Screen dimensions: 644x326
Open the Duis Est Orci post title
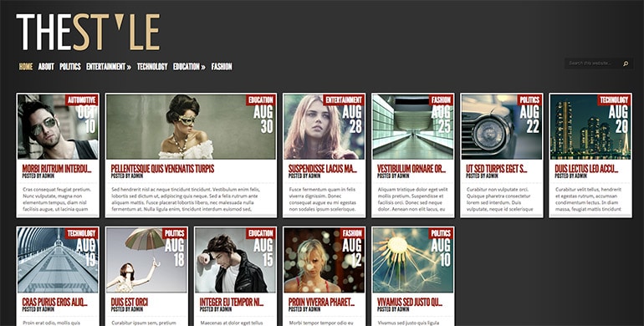pyautogui.click(x=130, y=303)
